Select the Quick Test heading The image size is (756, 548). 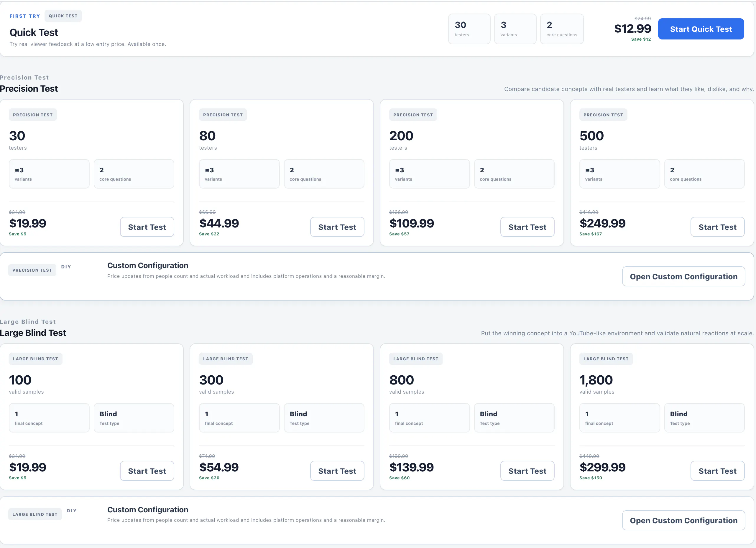click(34, 32)
